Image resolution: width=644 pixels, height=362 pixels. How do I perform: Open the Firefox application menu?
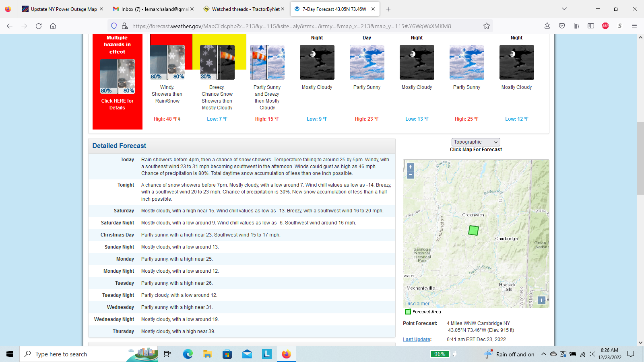634,26
